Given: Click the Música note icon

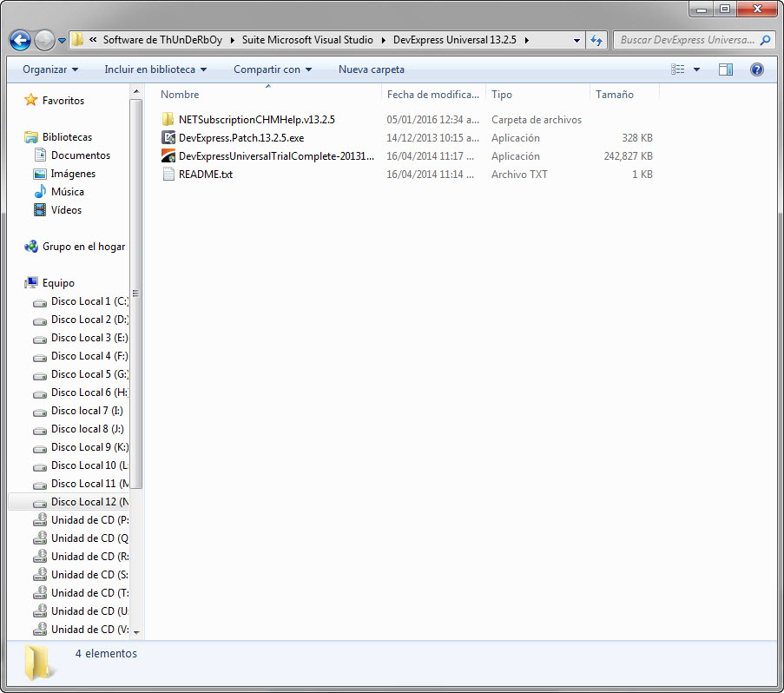Looking at the screenshot, I should click(x=40, y=192).
